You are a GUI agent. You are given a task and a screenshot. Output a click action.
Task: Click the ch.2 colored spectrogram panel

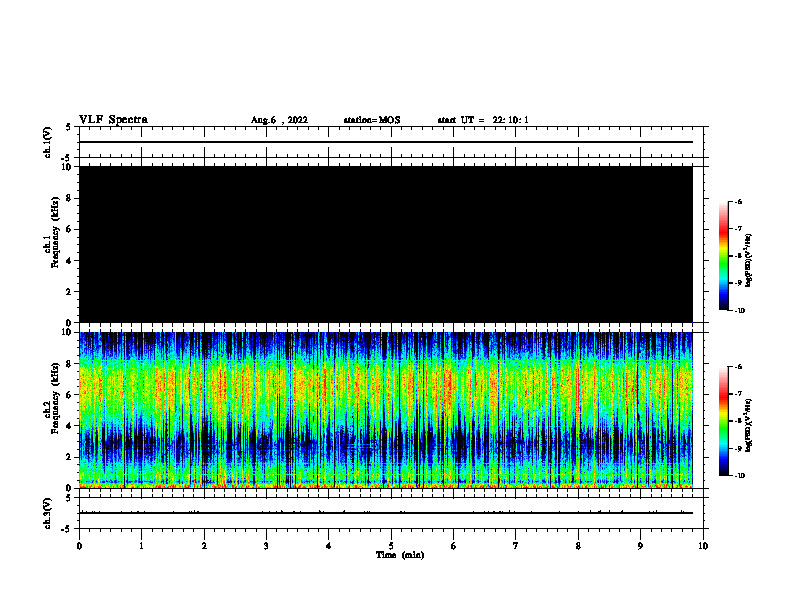pos(386,410)
